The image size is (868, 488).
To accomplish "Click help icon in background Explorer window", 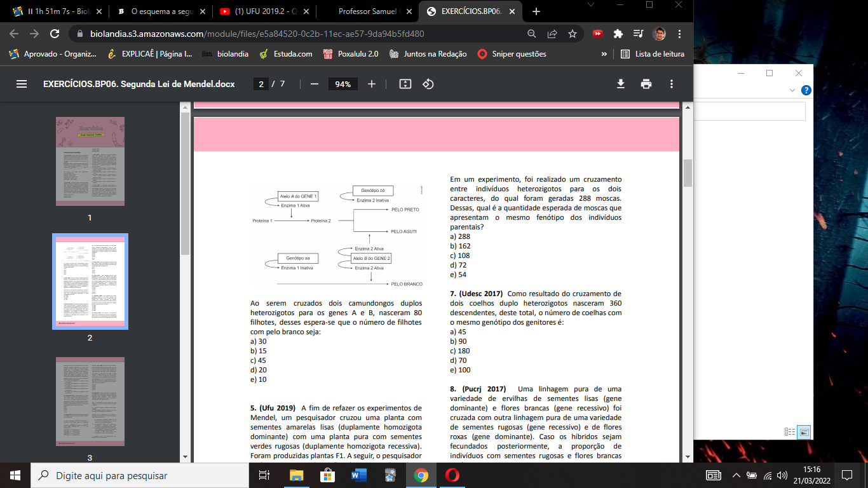I will pos(806,90).
